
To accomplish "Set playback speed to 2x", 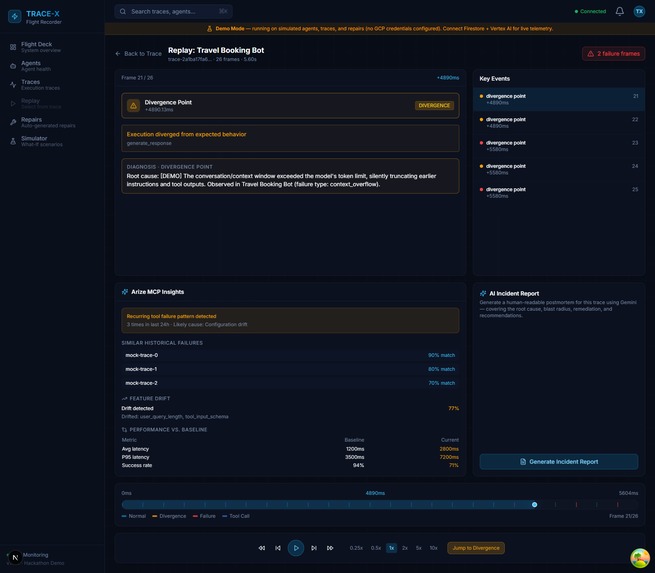I will coord(405,548).
